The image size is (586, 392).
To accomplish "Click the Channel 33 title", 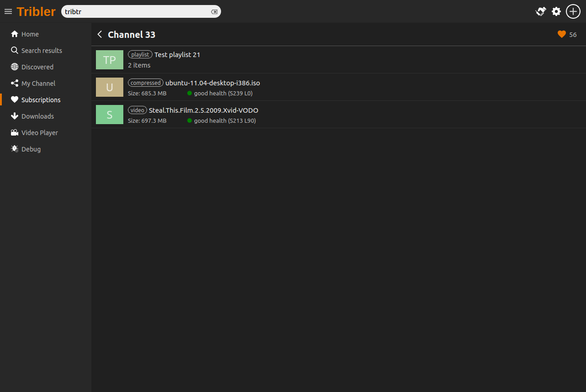I will (x=132, y=35).
